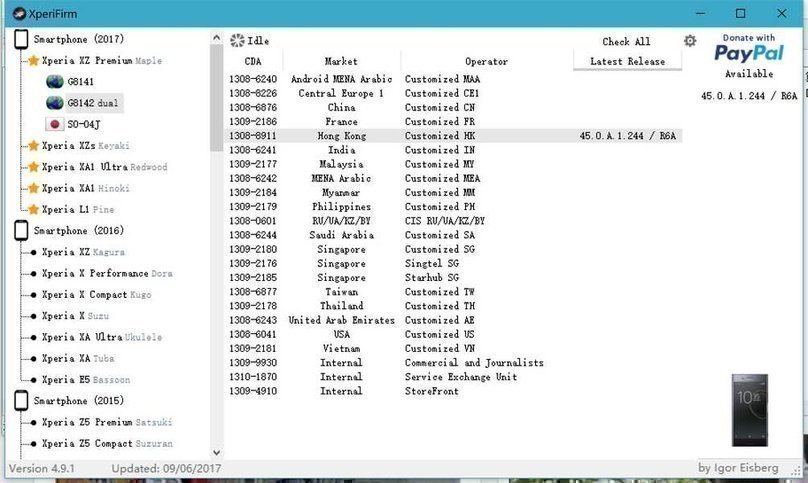Screen dimensions: 808x483
Task: Click the star icon next to Xperia XZ Premium
Action: pyautogui.click(x=33, y=60)
